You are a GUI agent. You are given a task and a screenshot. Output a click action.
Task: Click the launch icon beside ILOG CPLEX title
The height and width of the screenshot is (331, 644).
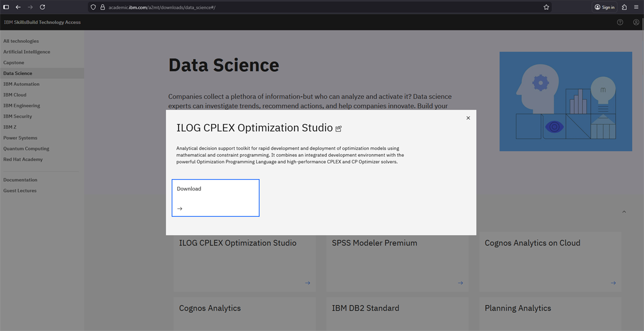339,129
